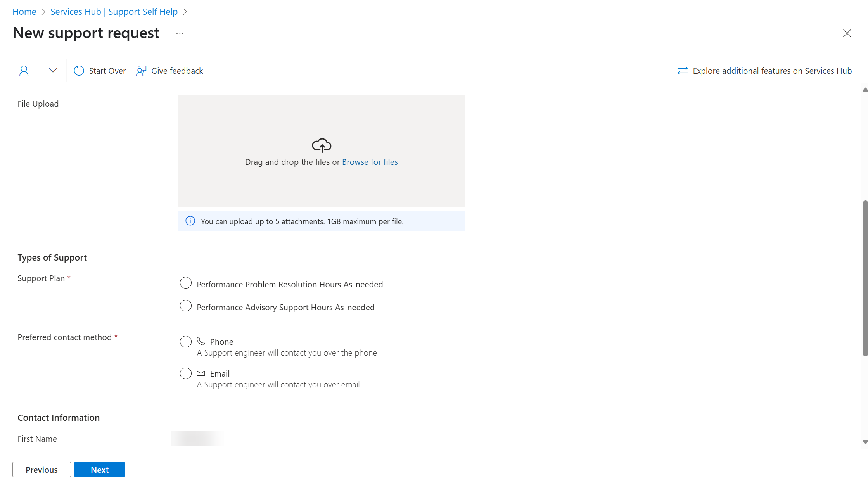Select Performance Advisory Support Hours As-needed
Image resolution: width=868 pixels, height=482 pixels.
pos(185,307)
